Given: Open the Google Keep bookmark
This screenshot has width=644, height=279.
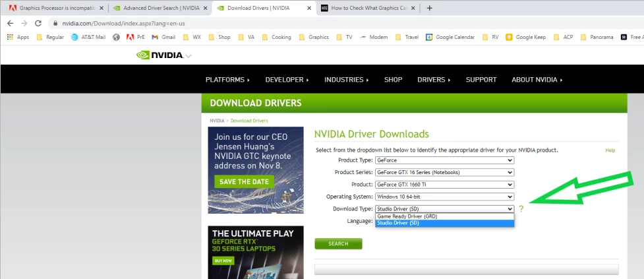Looking at the screenshot, I should pyautogui.click(x=526, y=37).
